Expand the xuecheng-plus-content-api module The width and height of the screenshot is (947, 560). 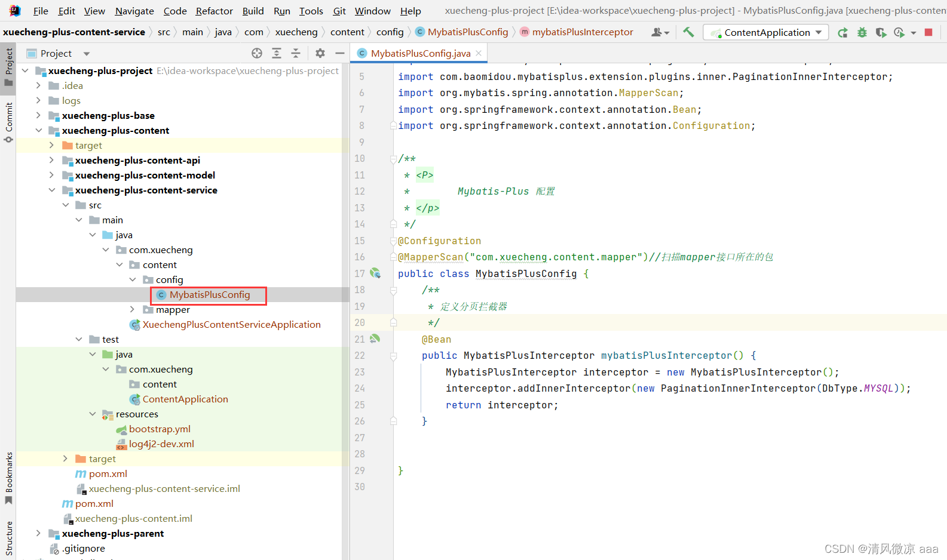coord(51,160)
